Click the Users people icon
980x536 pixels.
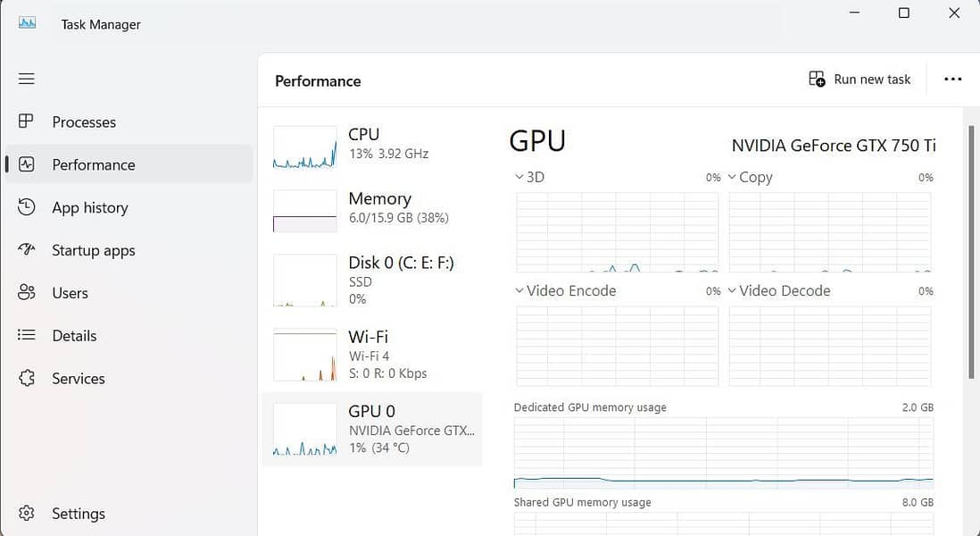tap(27, 293)
